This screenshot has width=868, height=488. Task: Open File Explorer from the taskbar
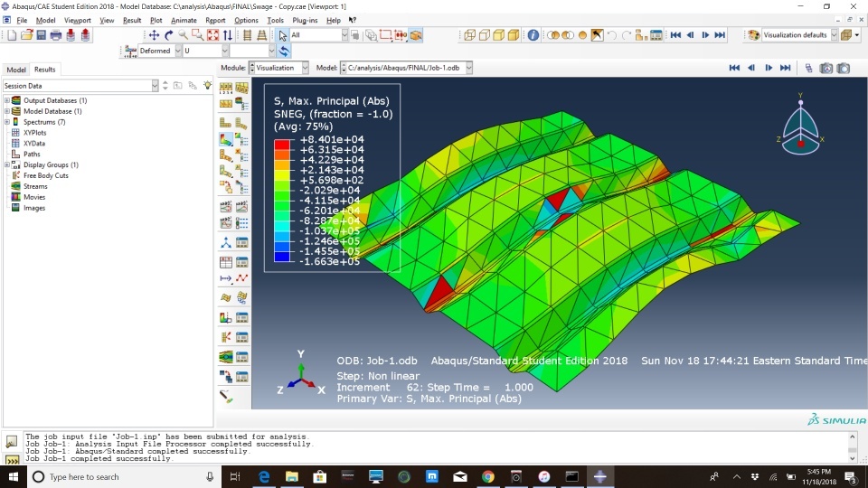coord(292,477)
